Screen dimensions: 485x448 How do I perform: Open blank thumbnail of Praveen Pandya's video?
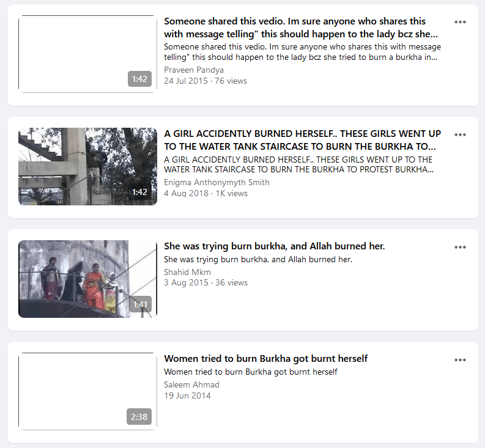(x=87, y=54)
